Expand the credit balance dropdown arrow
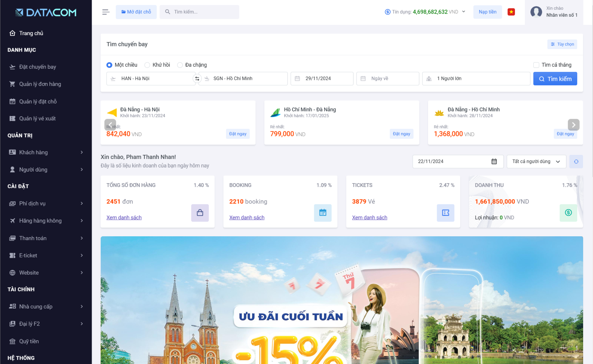Image resolution: width=593 pixels, height=364 pixels. pyautogui.click(x=464, y=12)
